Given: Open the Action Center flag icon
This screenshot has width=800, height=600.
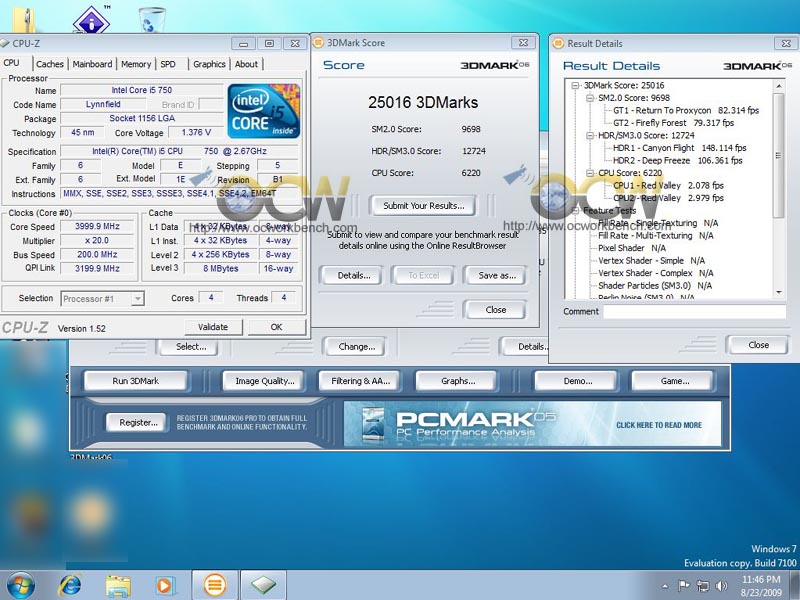Looking at the screenshot, I should (684, 585).
